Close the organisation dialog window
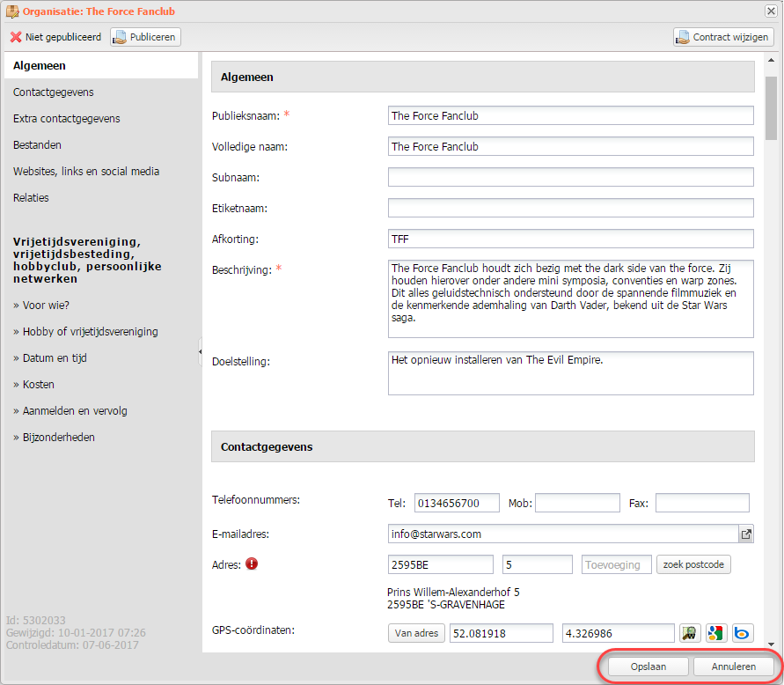This screenshot has height=685, width=784. pyautogui.click(x=771, y=11)
